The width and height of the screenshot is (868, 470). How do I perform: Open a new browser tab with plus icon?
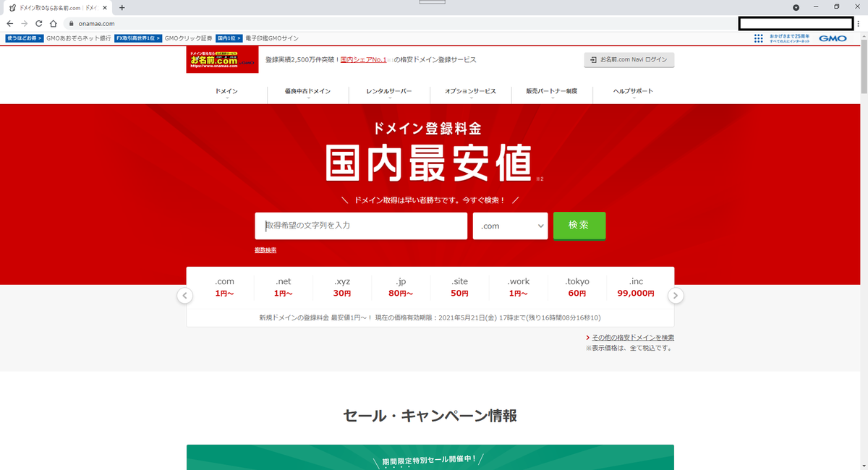click(x=122, y=7)
